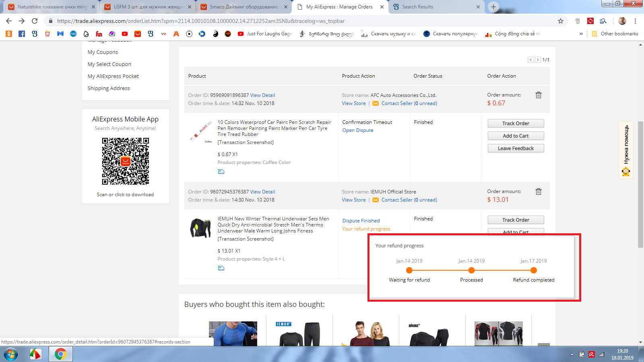
Task: View Detail of order 95969091896387
Action: [x=262, y=95]
